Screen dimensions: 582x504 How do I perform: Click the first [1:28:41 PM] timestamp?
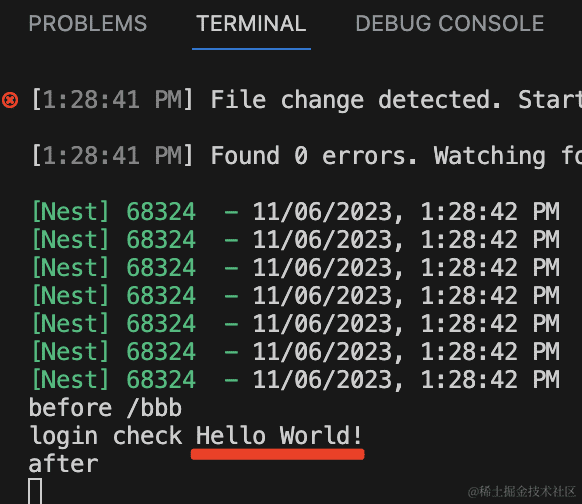tap(112, 100)
